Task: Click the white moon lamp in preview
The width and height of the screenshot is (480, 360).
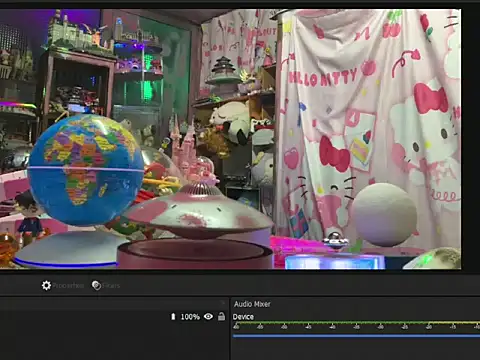Action: (385, 215)
